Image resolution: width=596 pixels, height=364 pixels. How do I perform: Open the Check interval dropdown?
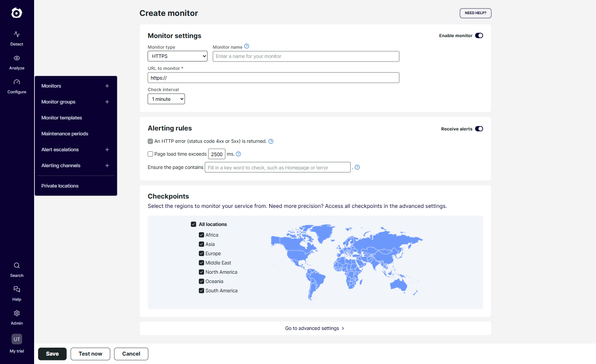pos(166,99)
